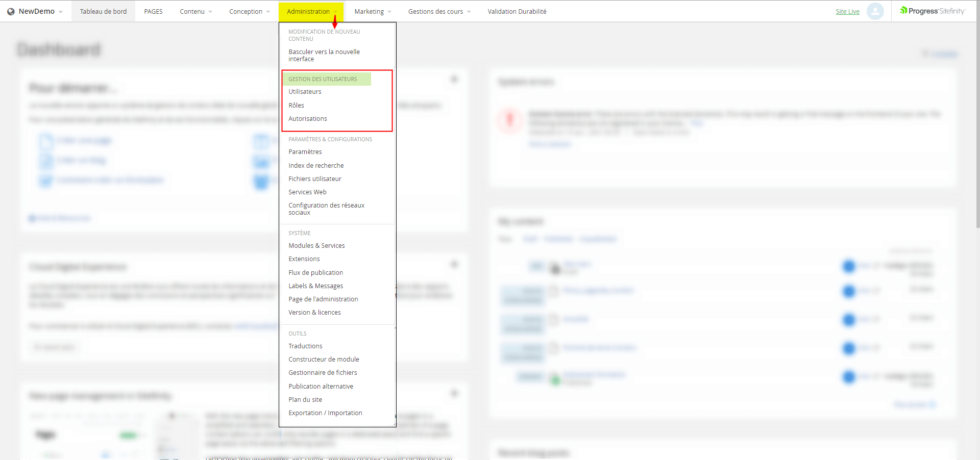
Task: Open Index de recherche settings
Action: coord(316,166)
